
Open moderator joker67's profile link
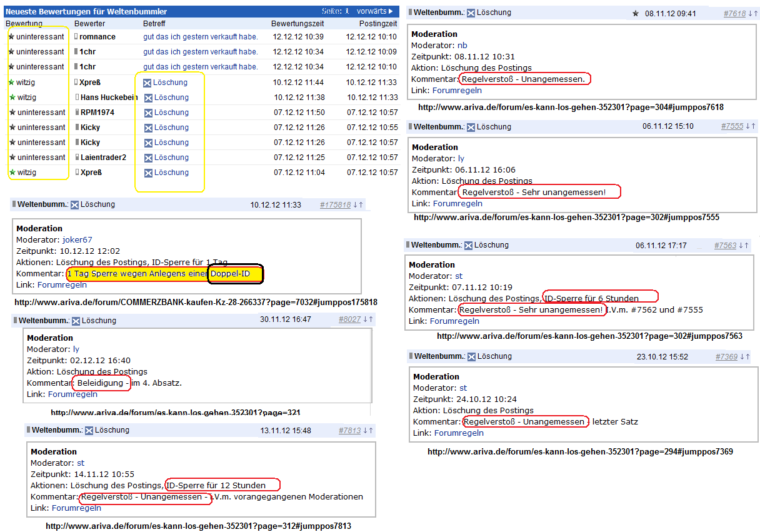pos(77,240)
